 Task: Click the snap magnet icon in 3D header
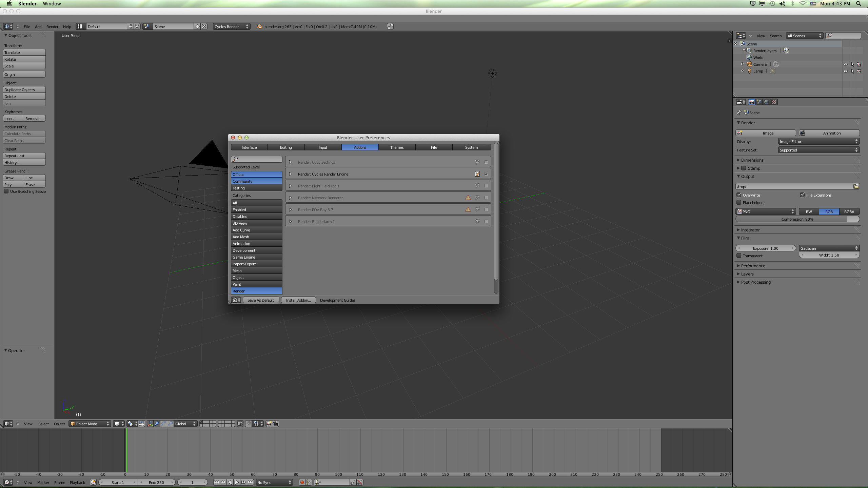click(249, 424)
